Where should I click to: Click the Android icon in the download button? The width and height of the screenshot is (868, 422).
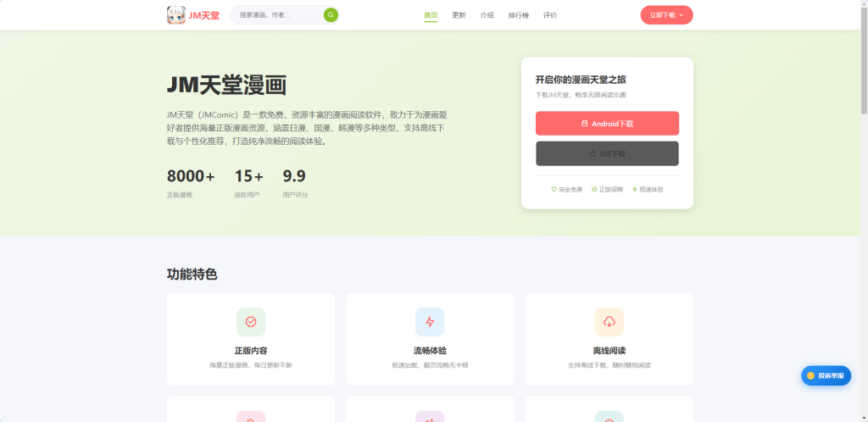tap(585, 124)
